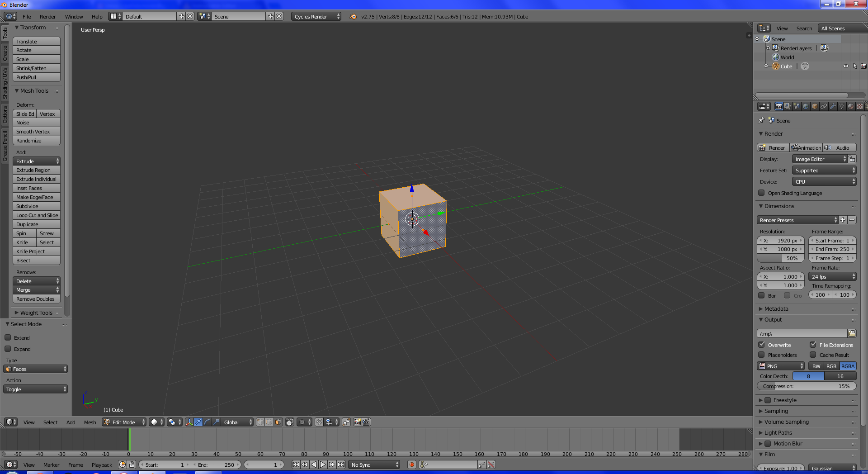Check the Expand checkbox in Select Mode
Screen dimensions: 868x474
click(8, 349)
